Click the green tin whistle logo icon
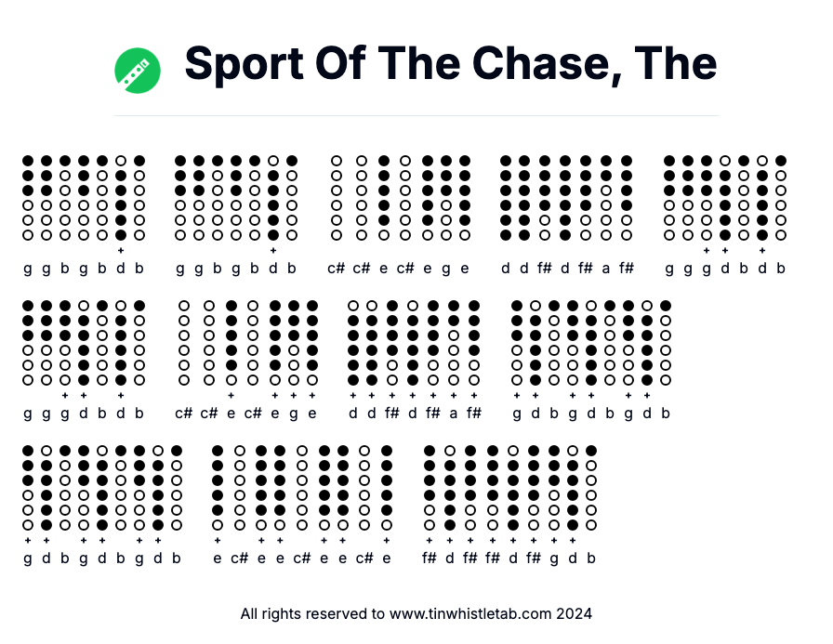Viewport: 833px width, 644px height. [138, 70]
